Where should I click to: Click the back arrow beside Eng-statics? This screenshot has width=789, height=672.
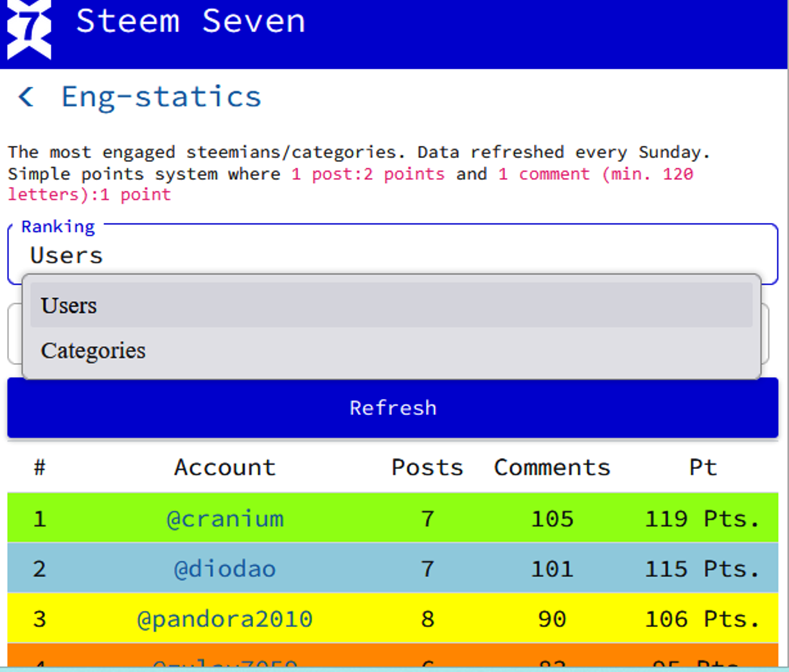pos(24,96)
